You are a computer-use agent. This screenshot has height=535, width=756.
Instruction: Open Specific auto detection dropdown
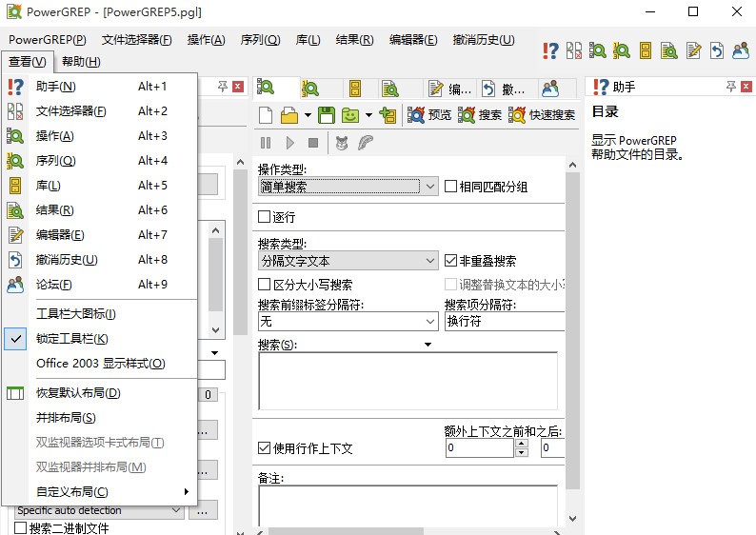[x=99, y=510]
